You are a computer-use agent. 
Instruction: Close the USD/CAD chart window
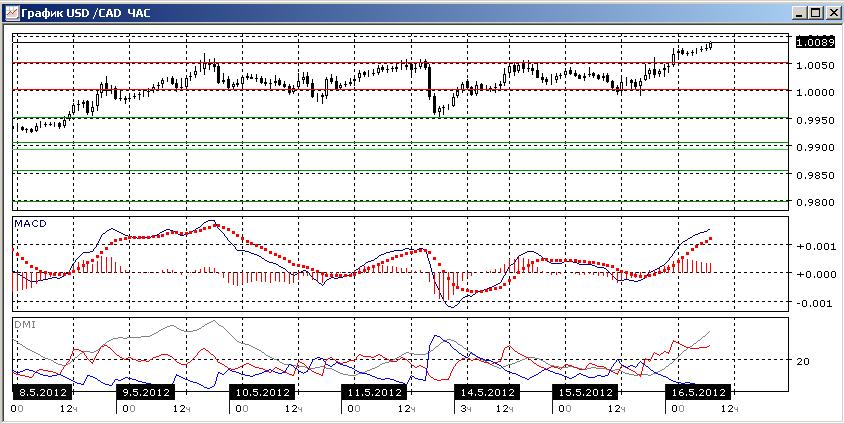pyautogui.click(x=832, y=12)
